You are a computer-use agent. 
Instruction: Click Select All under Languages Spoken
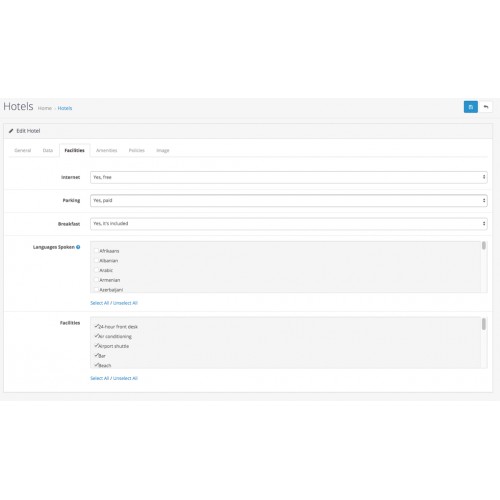100,303
